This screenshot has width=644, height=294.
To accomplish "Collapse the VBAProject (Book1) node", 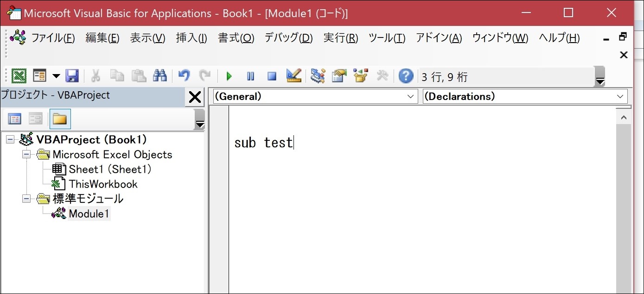I will [10, 140].
